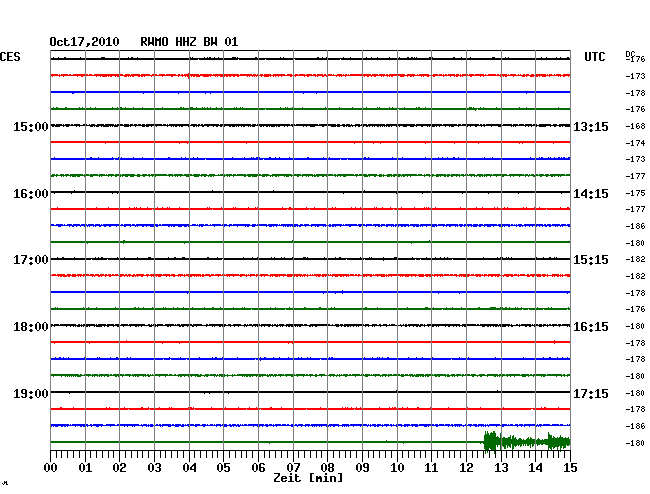Select minute axis tick label 01
Screen dimensions: 650x494
[x=85, y=467]
